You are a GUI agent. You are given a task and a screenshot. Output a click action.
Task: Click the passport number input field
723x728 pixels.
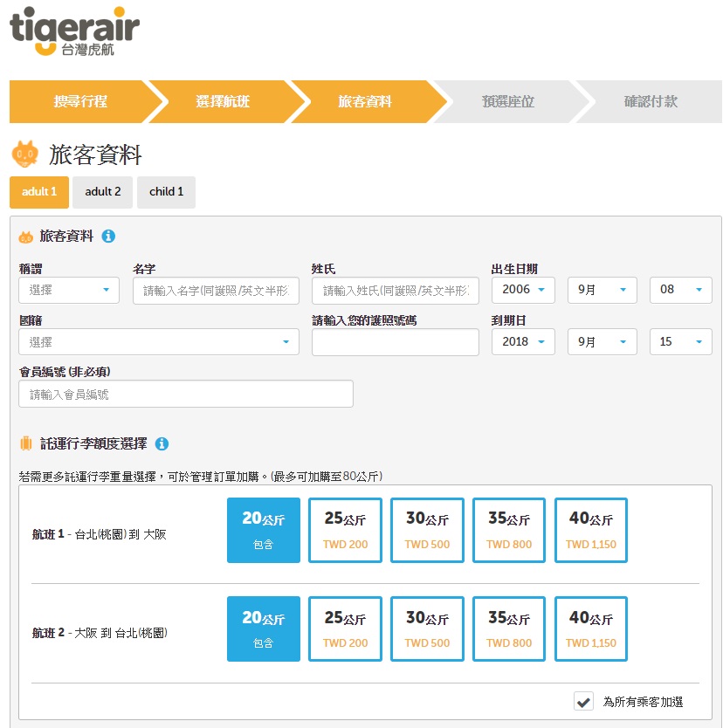(395, 342)
